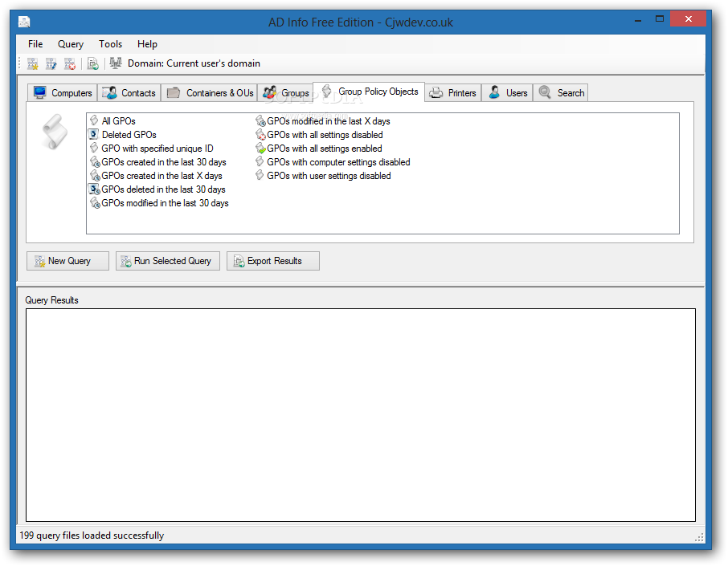
Task: Click the '199 query files loaded successfully' status text
Action: 92,535
